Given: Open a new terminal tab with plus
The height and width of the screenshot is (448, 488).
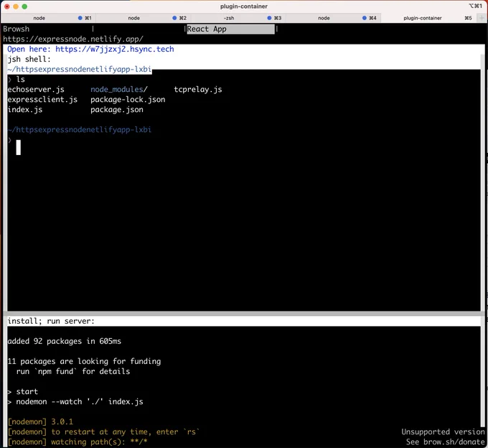Looking at the screenshot, I should point(482,18).
